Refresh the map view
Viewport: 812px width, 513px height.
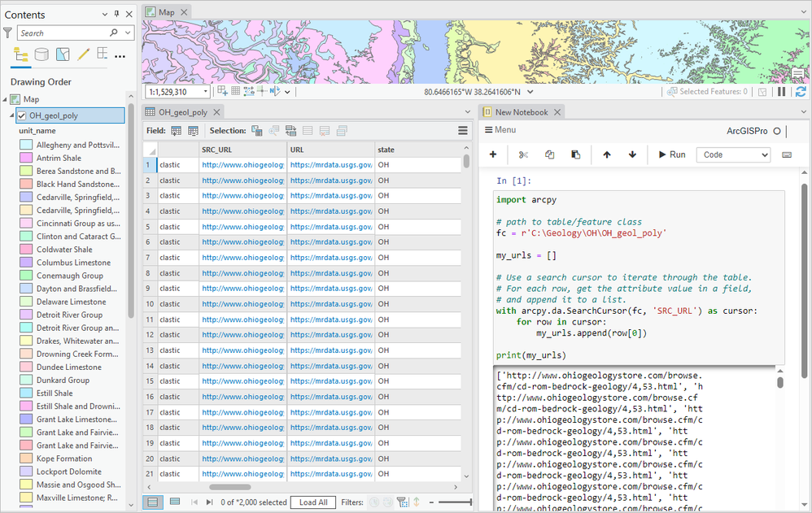(x=801, y=92)
